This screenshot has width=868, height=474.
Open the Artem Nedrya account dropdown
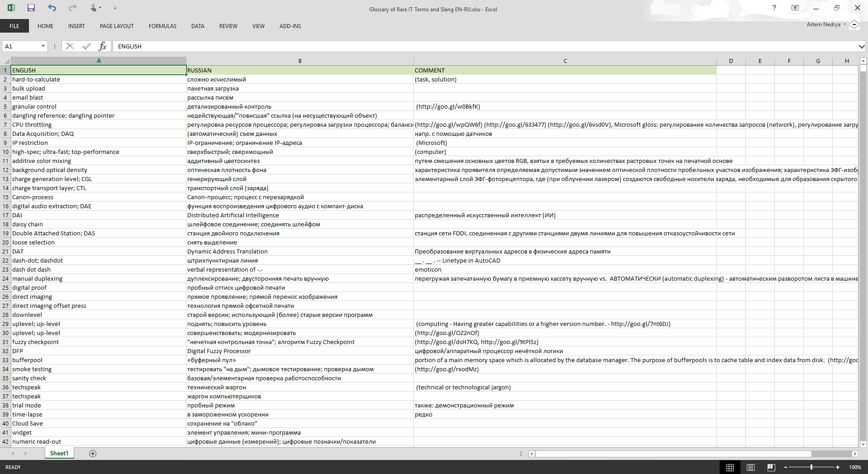(x=826, y=24)
